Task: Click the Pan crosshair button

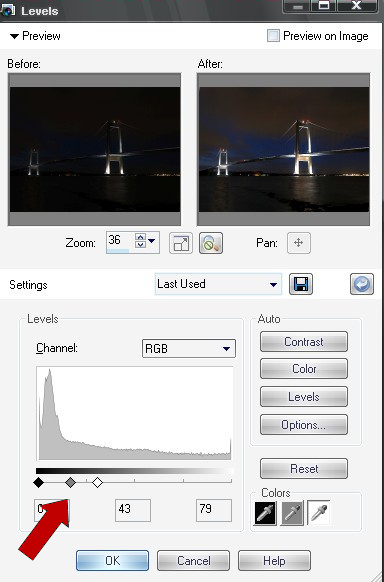Action: click(x=299, y=243)
